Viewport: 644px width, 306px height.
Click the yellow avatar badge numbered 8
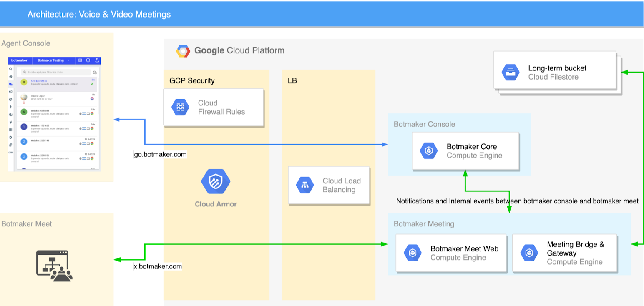[24, 82]
